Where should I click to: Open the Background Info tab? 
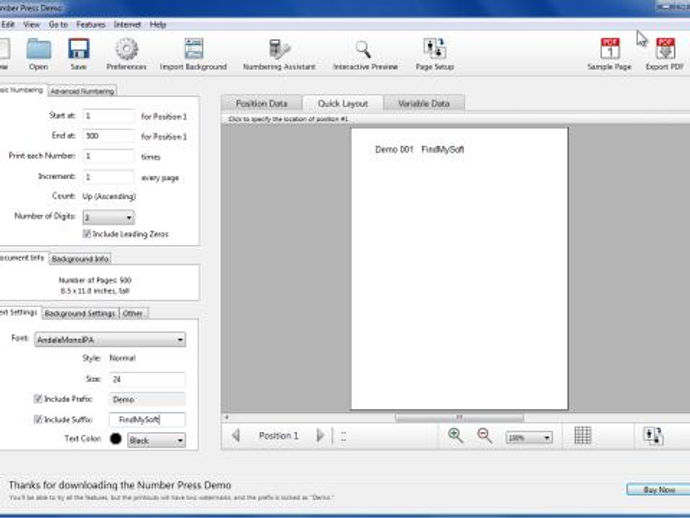(80, 259)
